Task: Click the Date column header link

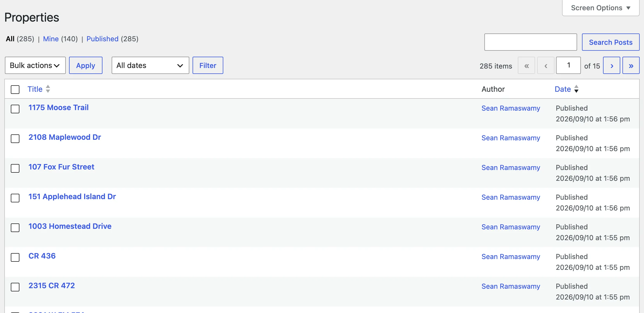Action: (563, 89)
